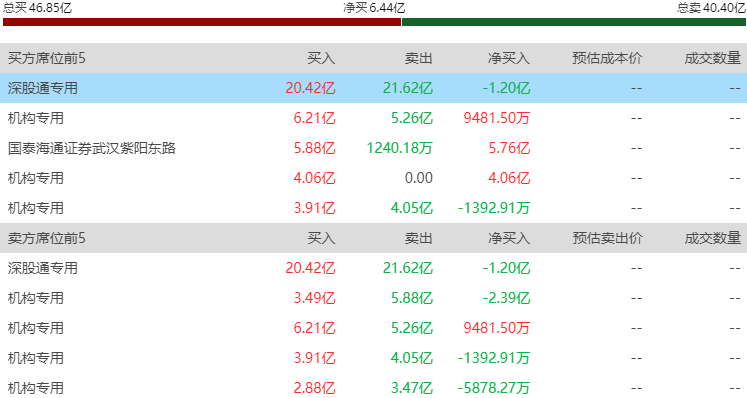The width and height of the screenshot is (747, 398).
Task: Click -1392.91万 net value in 买方席位前5 table
Action: point(494,208)
